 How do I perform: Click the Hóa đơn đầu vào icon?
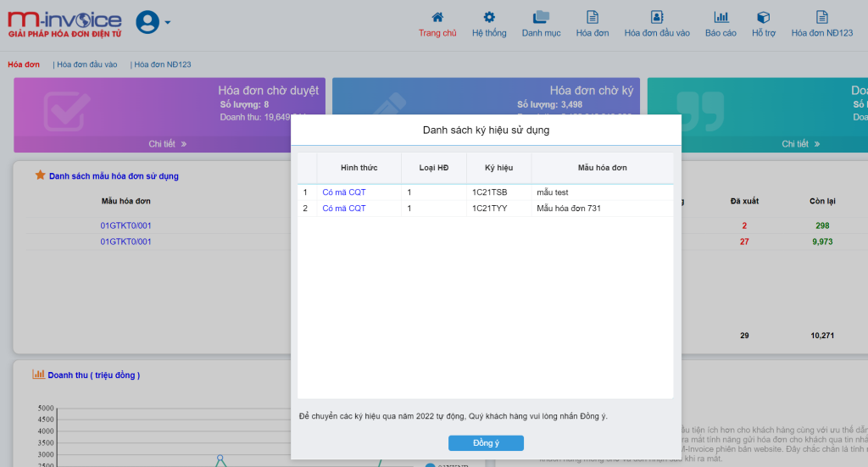657,17
